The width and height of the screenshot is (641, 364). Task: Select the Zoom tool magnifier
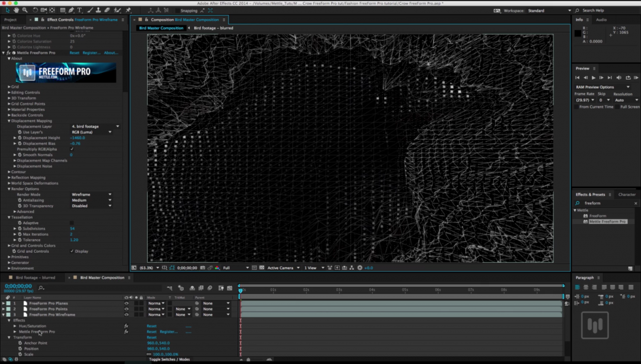click(25, 10)
